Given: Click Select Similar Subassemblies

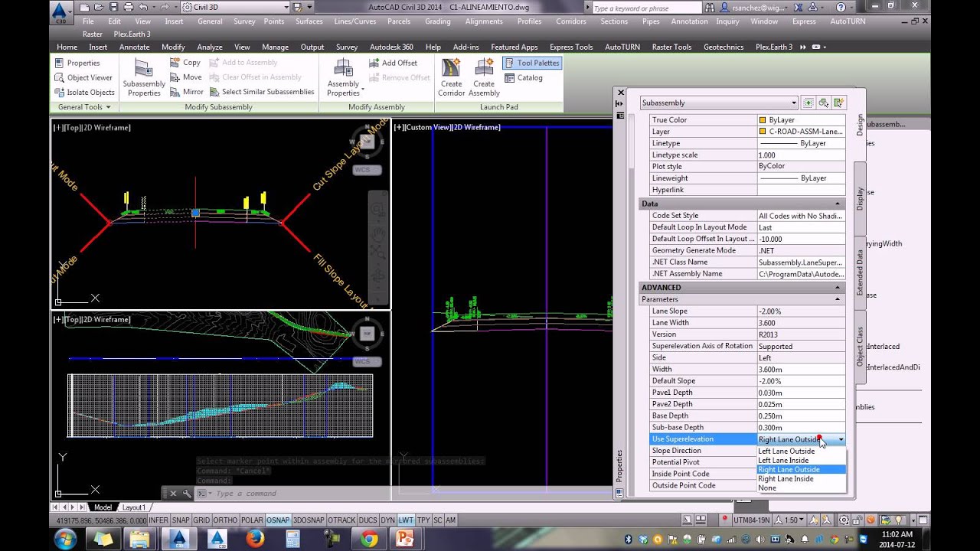Looking at the screenshot, I should click(x=262, y=92).
